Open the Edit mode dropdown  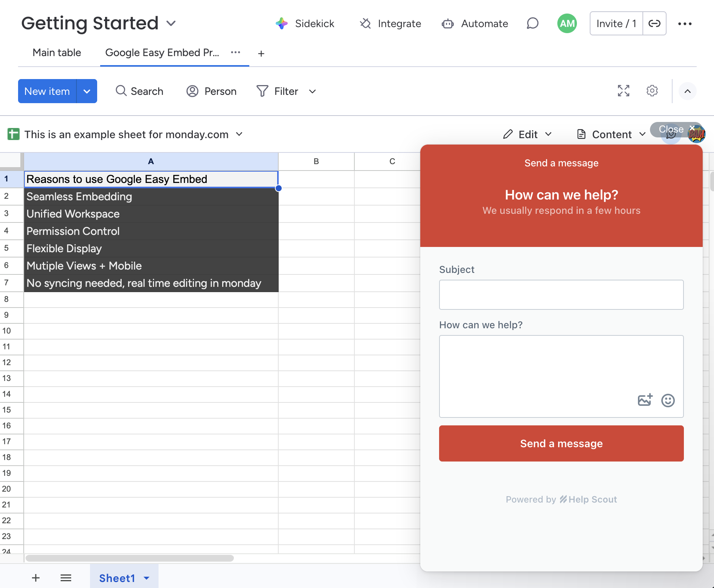coord(527,134)
